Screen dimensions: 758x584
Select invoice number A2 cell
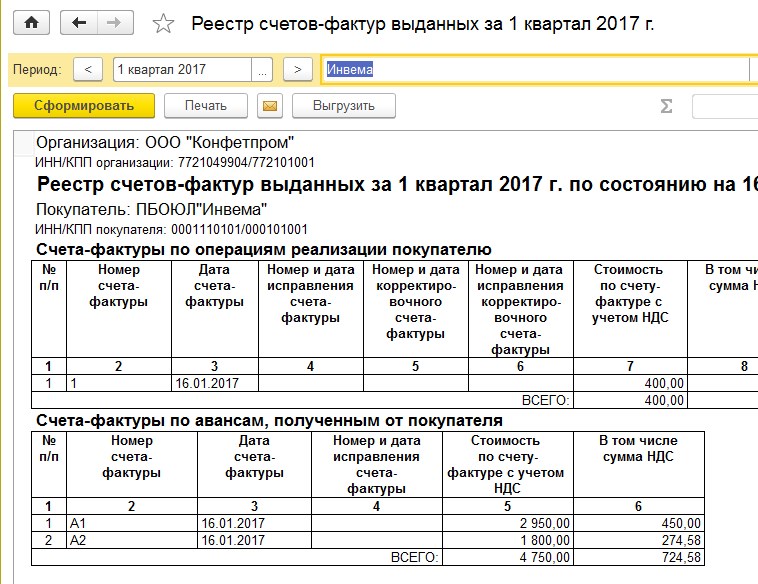[x=132, y=540]
